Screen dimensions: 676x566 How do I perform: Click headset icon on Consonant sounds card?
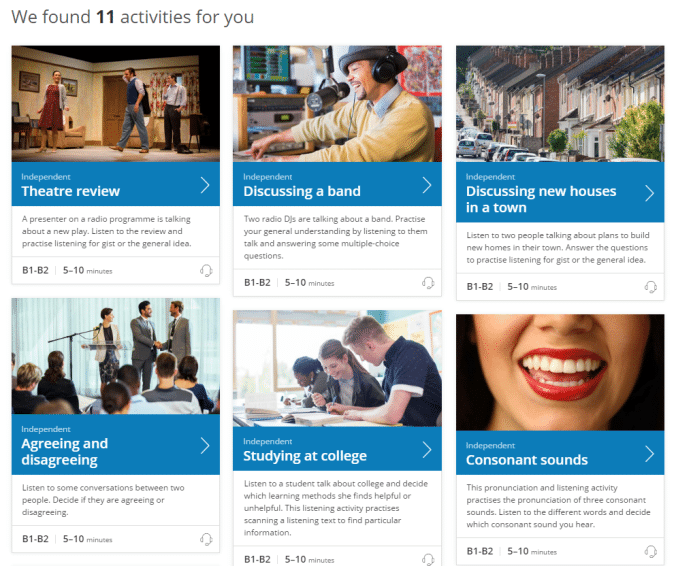(x=651, y=551)
